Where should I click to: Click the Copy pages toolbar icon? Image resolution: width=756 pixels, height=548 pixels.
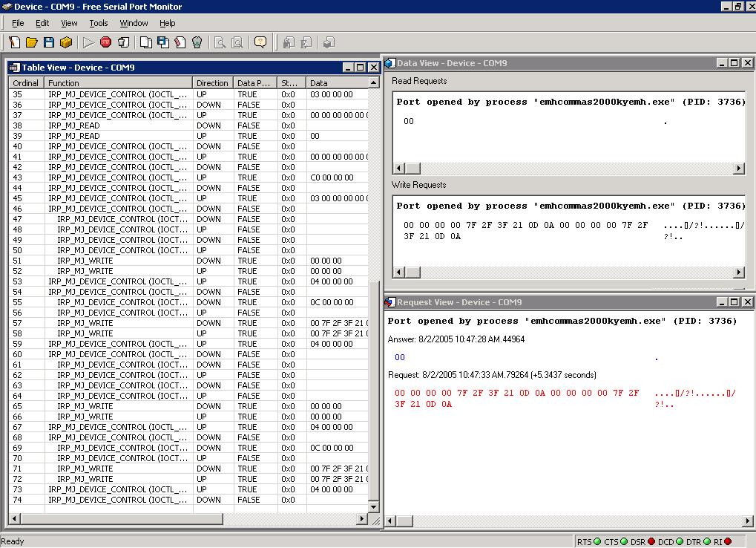click(145, 42)
